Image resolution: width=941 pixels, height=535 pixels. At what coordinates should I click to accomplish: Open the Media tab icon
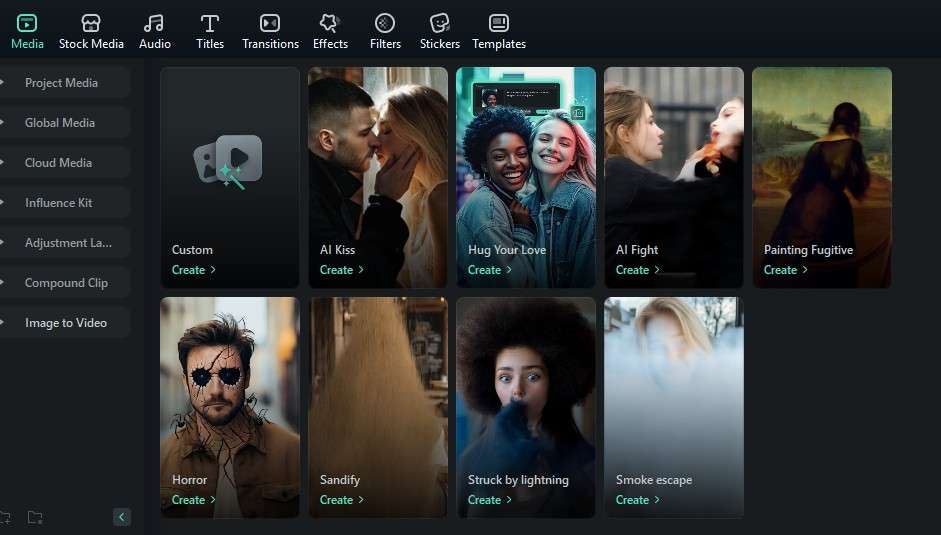coord(27,23)
